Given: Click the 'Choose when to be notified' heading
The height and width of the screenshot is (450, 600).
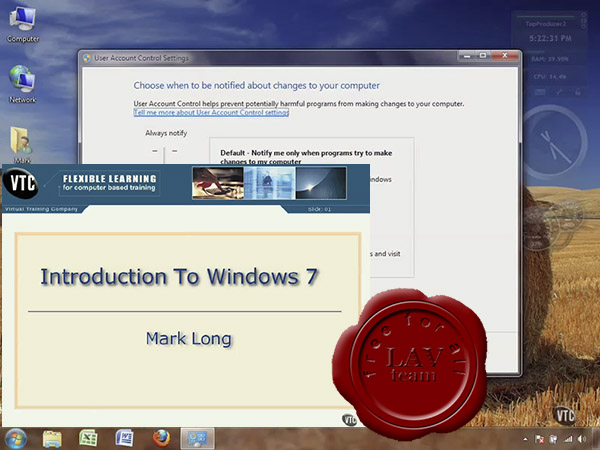Looking at the screenshot, I should point(256,86).
